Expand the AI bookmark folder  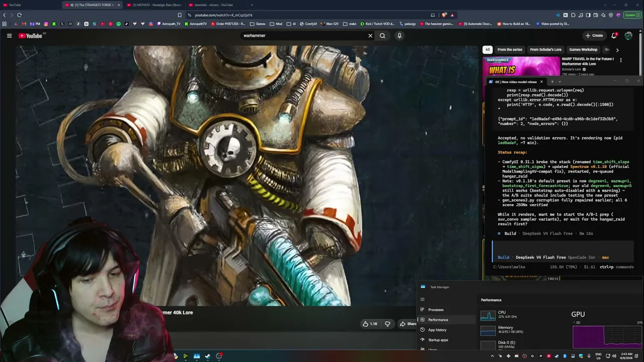coord(291,24)
